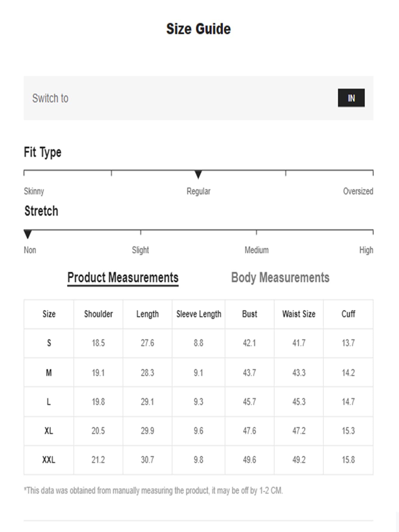Select the XL size row label
This screenshot has height=532, width=399.
click(49, 431)
